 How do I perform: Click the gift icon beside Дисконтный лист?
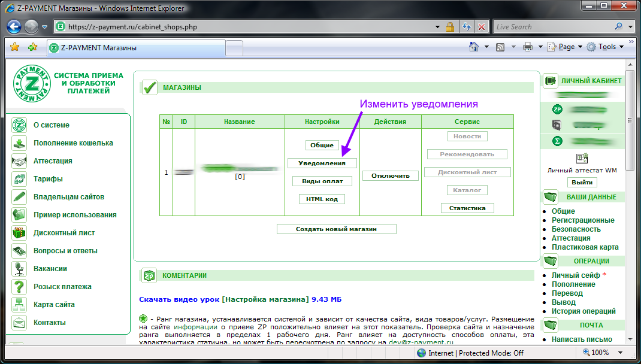[x=19, y=233]
